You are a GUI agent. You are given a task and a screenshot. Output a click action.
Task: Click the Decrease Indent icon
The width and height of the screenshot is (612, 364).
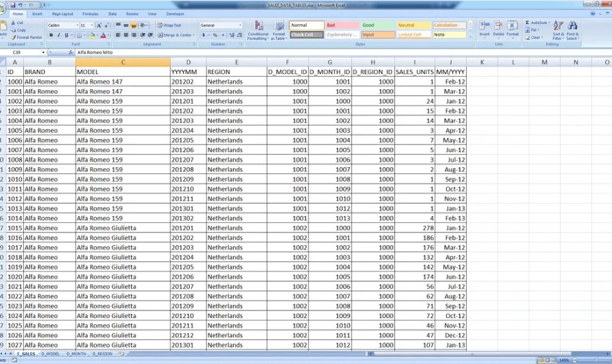143,35
